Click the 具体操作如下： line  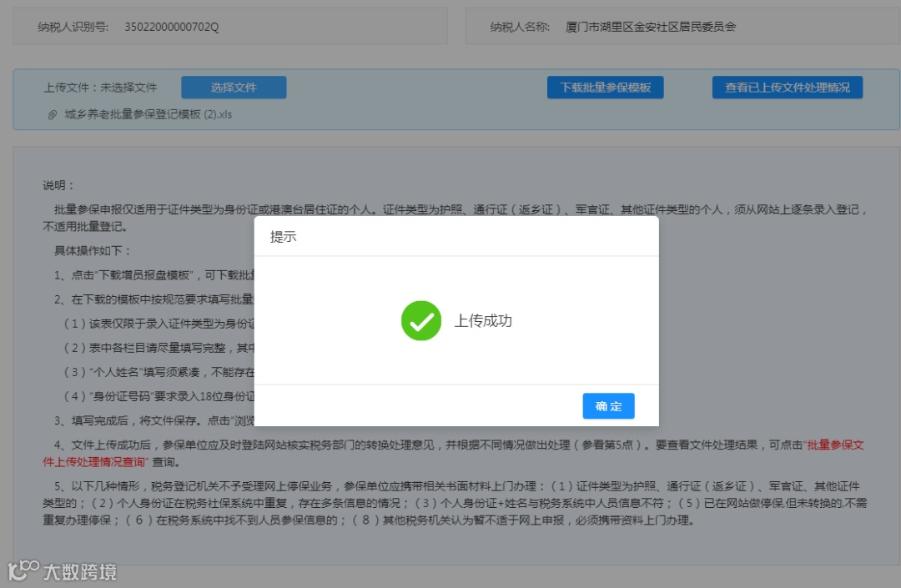pos(93,251)
